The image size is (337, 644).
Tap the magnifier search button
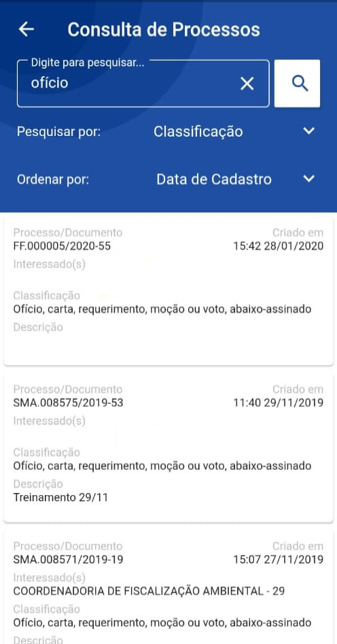pyautogui.click(x=297, y=84)
